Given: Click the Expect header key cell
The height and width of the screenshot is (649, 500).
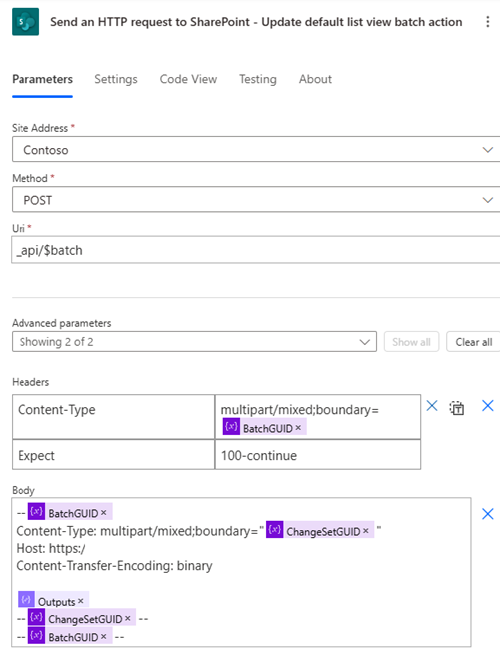Looking at the screenshot, I should point(113,454).
